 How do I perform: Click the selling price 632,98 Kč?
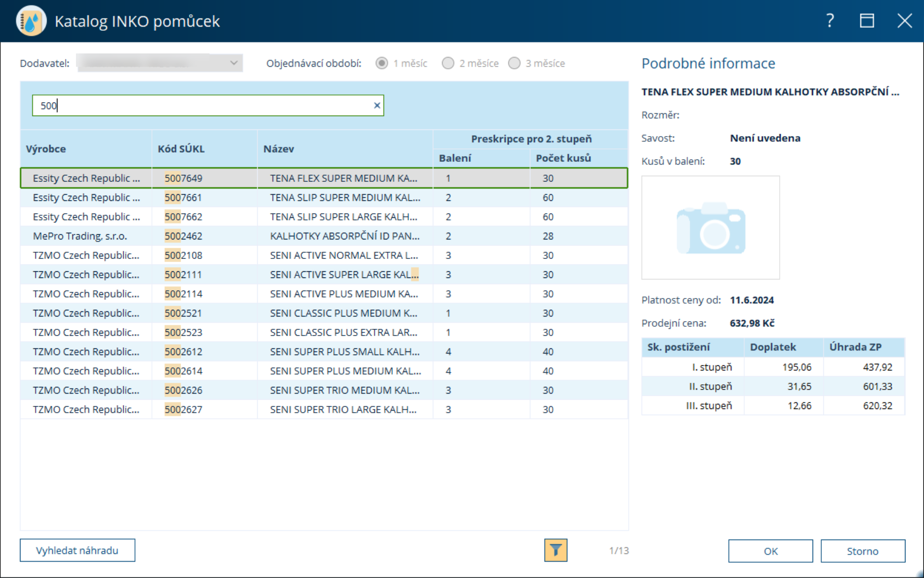pos(752,323)
